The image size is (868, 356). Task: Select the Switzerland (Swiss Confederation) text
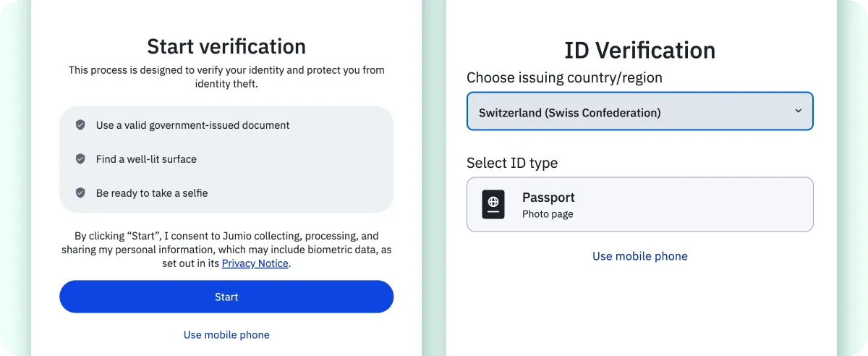(x=570, y=113)
